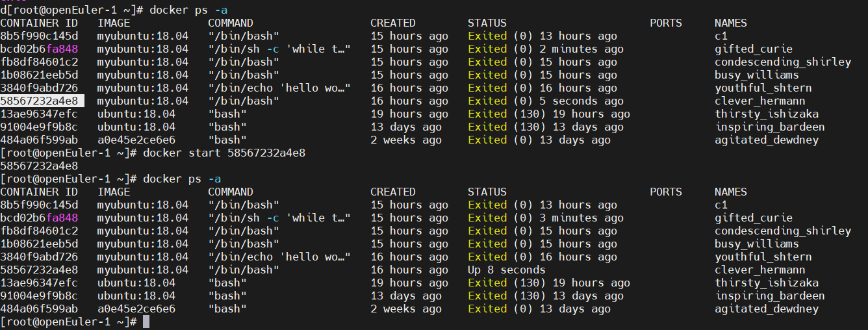Click the /bin/echo 'hello wo…' command in first listing
868x330 pixels.
[279, 88]
